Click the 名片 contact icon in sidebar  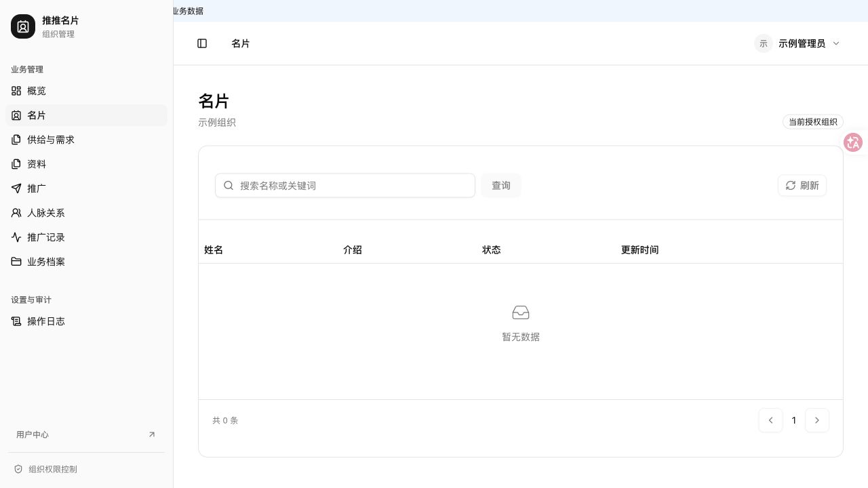click(16, 115)
